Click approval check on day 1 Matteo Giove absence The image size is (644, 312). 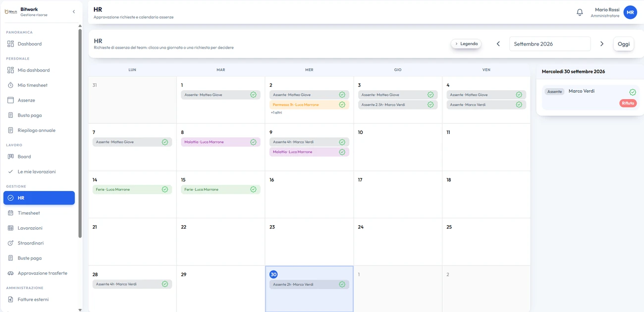click(253, 95)
